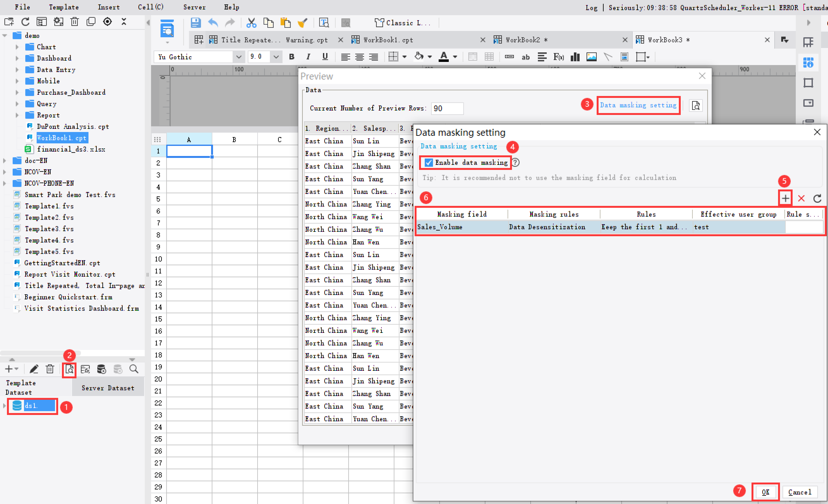
Task: Toggle underline formatting
Action: [x=325, y=56]
